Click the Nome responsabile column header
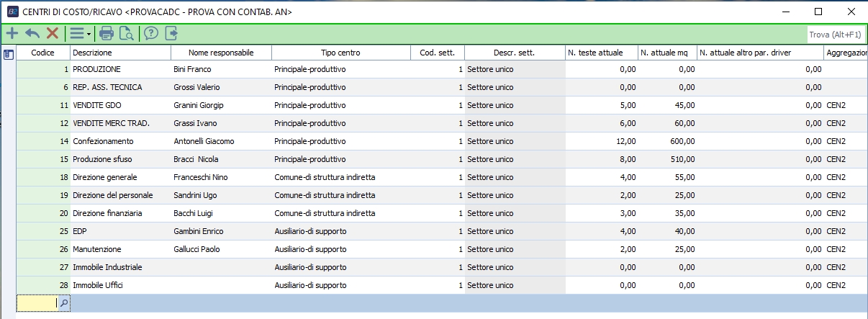The width and height of the screenshot is (868, 319). coord(221,53)
